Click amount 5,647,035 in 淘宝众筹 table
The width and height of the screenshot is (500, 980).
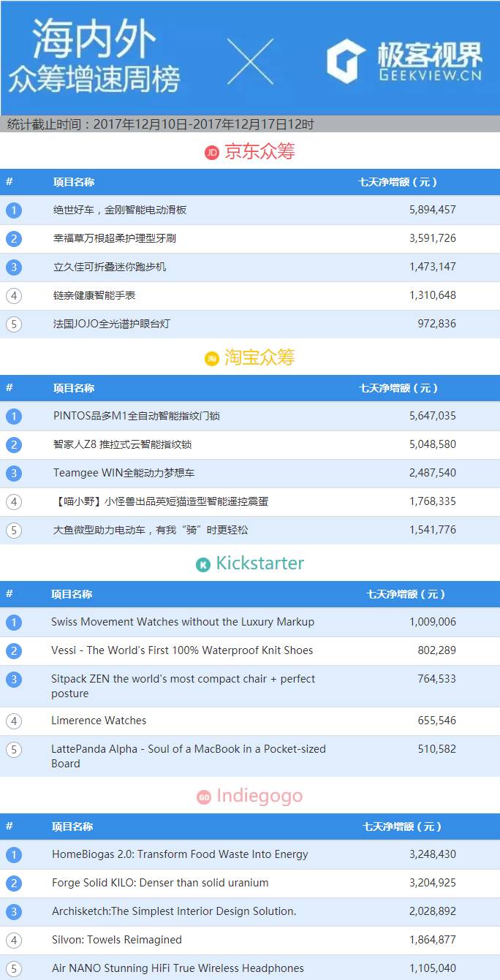(433, 416)
